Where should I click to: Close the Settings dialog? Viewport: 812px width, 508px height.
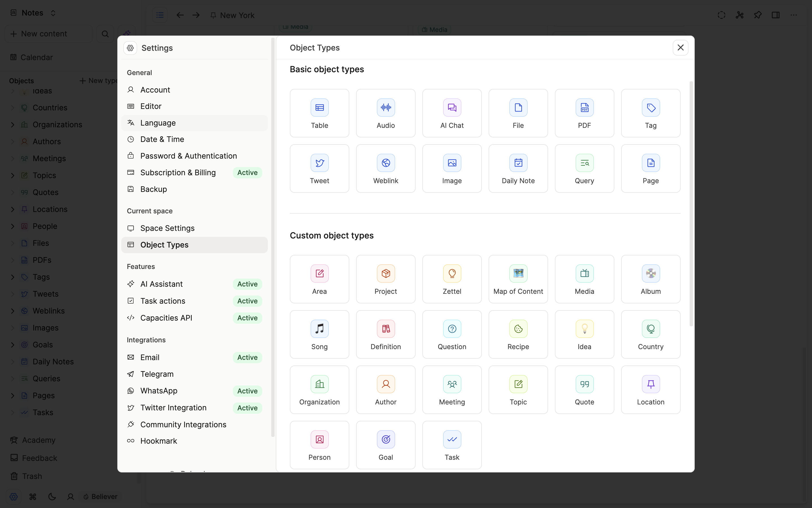coord(680,48)
